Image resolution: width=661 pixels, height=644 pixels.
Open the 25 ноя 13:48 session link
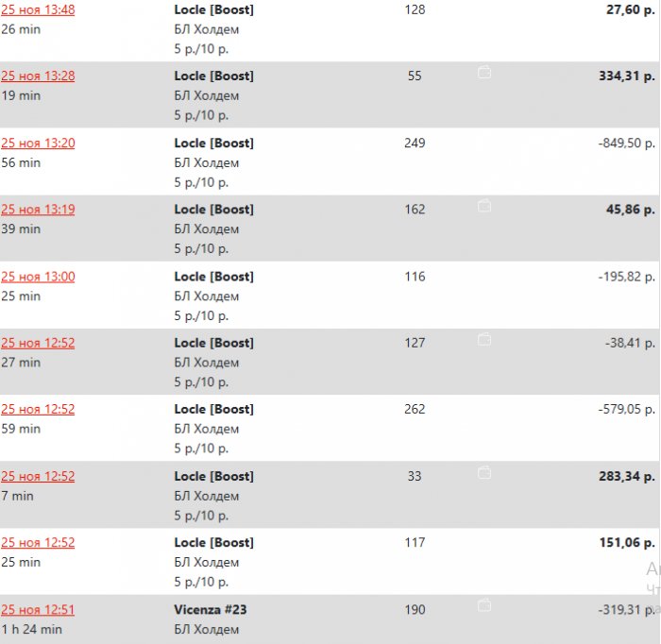tap(38, 9)
